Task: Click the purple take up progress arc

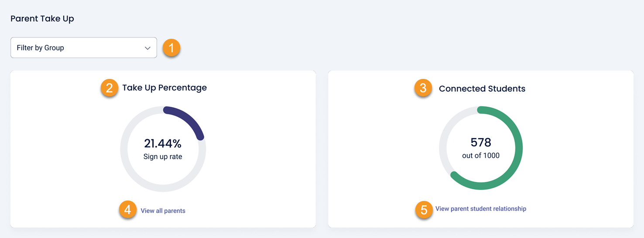Action: click(188, 116)
